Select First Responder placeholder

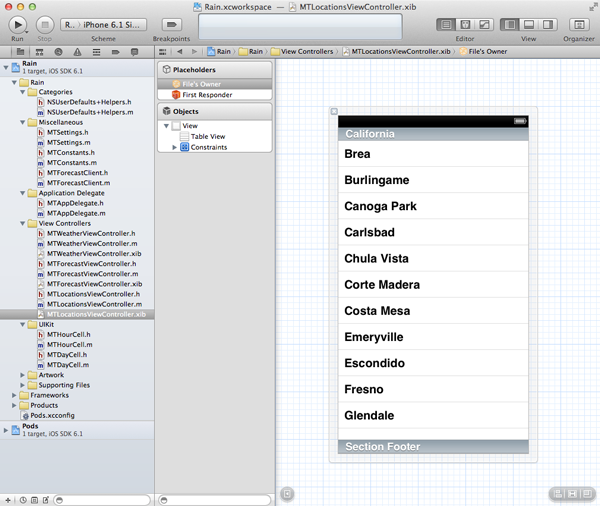(215, 95)
